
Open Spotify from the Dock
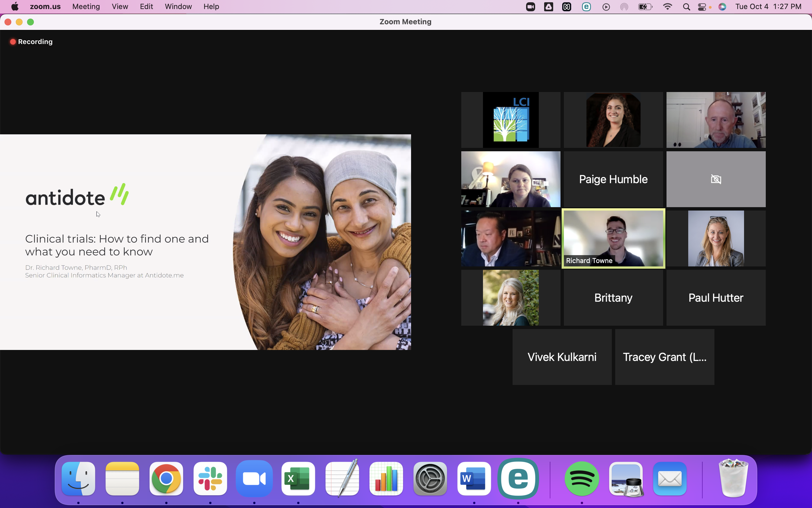click(581, 478)
